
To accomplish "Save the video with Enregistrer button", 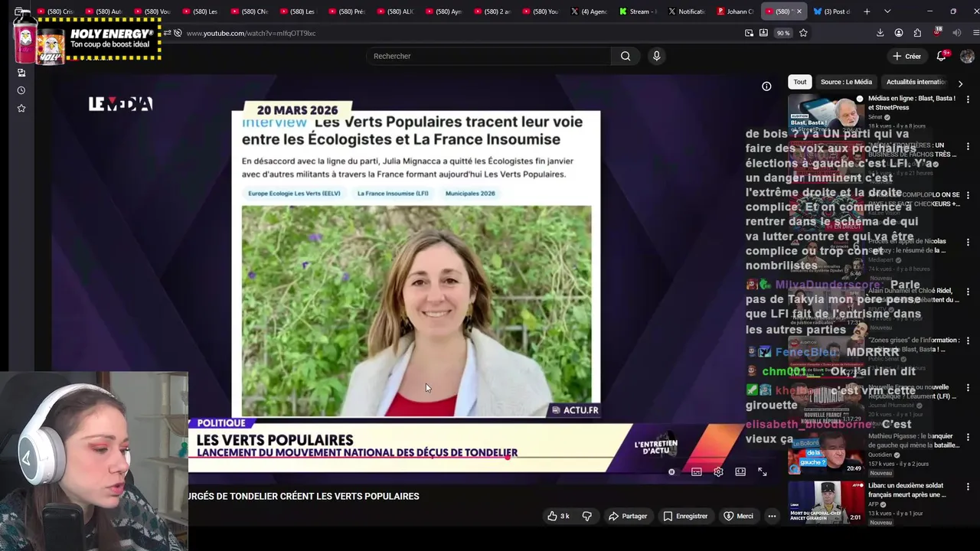I will coord(685,516).
